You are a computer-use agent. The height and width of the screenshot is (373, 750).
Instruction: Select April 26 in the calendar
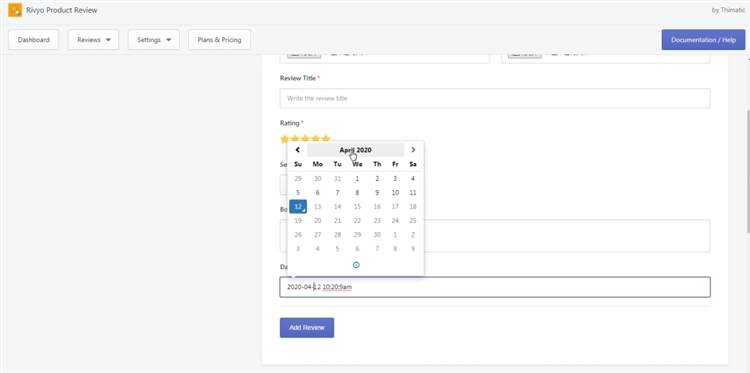298,235
